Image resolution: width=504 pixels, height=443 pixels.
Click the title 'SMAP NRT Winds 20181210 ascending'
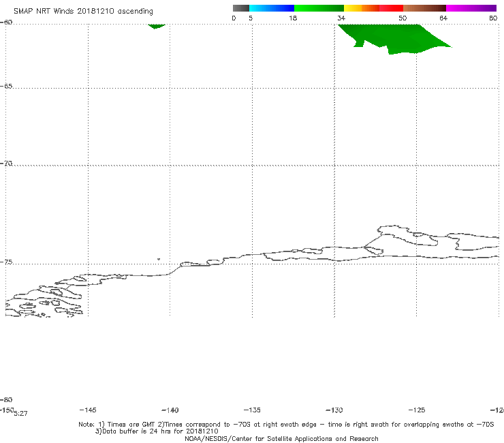click(x=83, y=11)
